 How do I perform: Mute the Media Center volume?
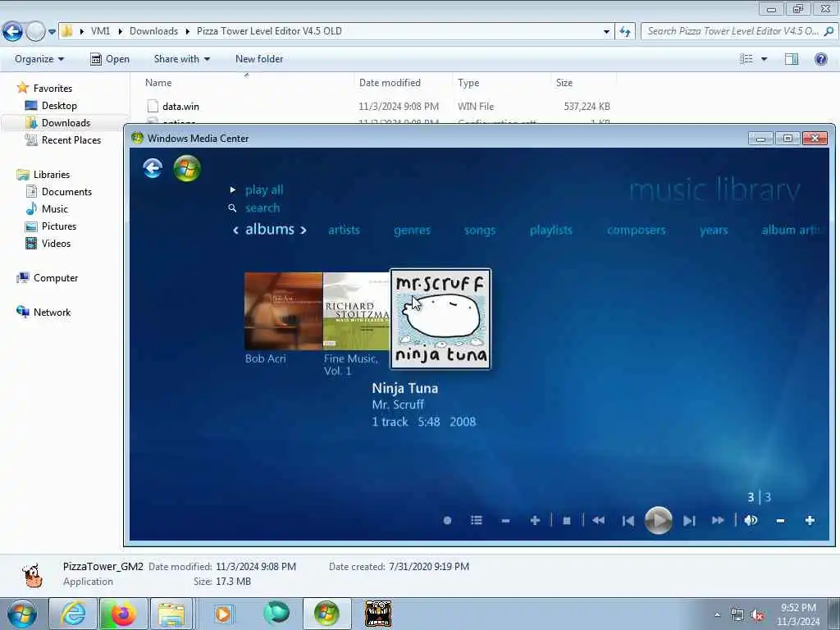pyautogui.click(x=751, y=520)
